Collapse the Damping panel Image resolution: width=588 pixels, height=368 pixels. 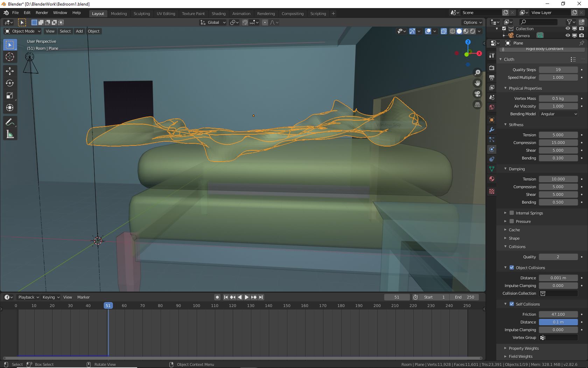[x=517, y=169]
